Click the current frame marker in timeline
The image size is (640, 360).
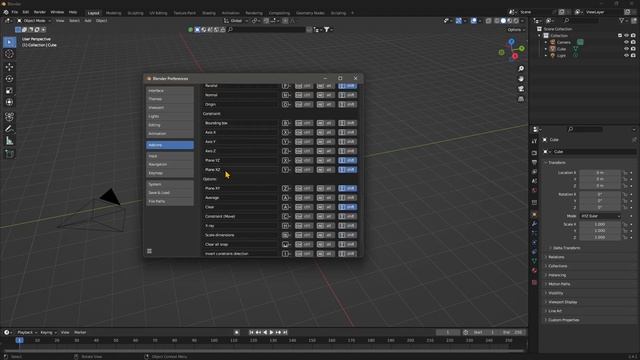click(x=19, y=340)
